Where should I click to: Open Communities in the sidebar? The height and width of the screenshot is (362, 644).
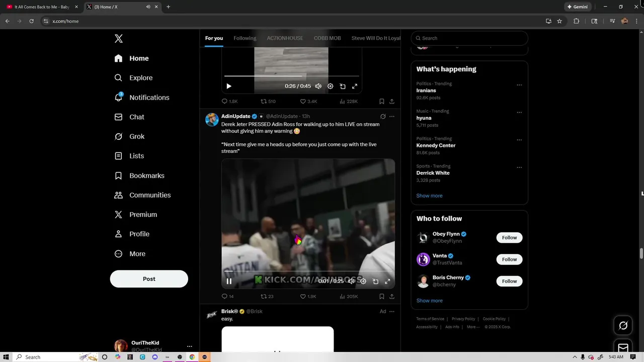pyautogui.click(x=142, y=195)
